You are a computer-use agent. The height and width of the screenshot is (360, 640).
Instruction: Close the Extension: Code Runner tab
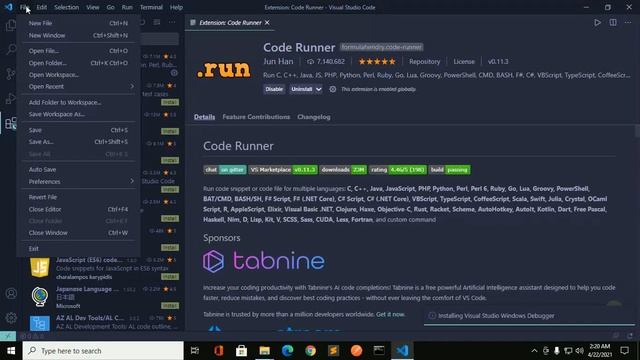coord(267,22)
